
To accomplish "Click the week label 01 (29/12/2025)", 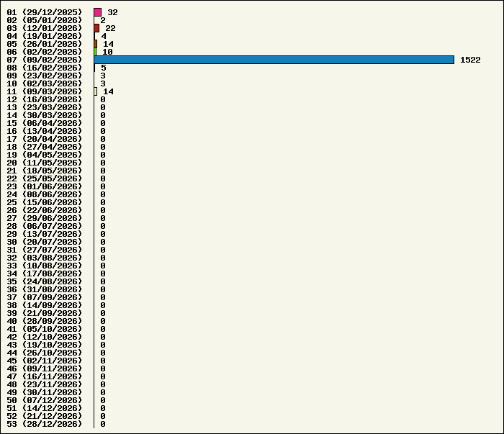I will [x=45, y=12].
